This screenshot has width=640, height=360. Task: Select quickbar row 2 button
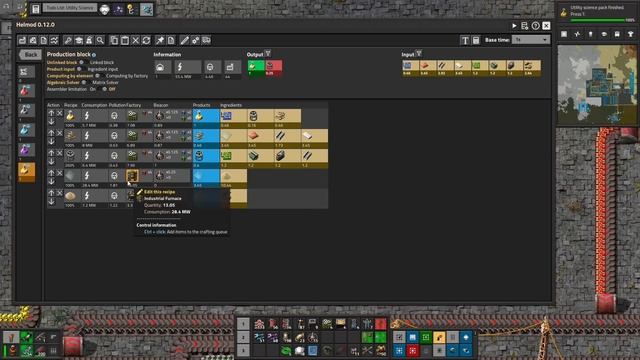(243, 337)
